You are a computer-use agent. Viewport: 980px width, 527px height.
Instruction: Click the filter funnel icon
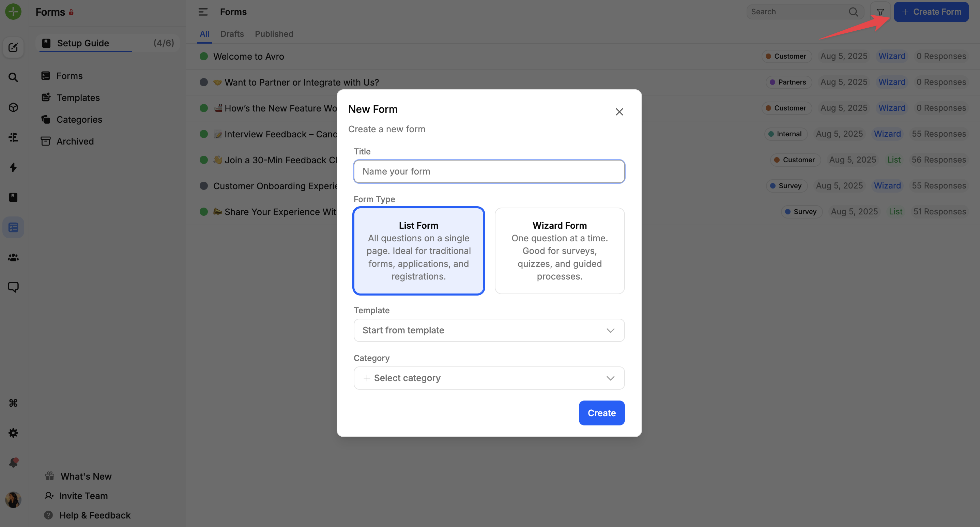tap(880, 12)
